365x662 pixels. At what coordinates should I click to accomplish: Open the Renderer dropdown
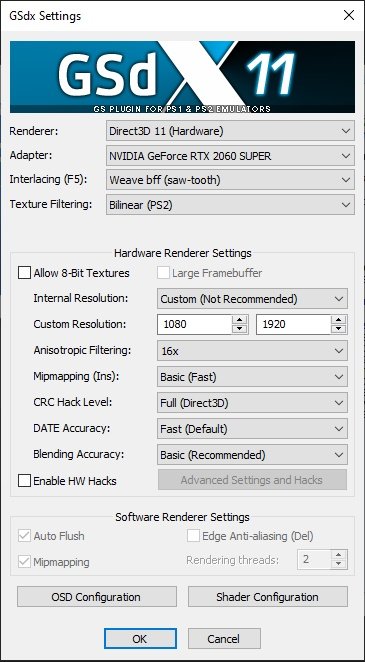230,131
